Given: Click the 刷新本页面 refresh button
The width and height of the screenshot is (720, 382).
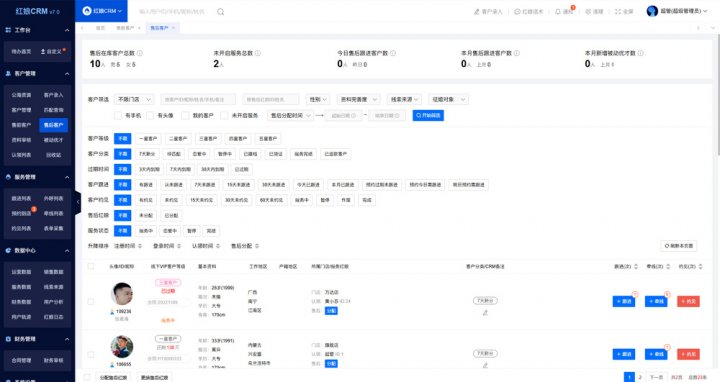Looking at the screenshot, I should point(679,246).
